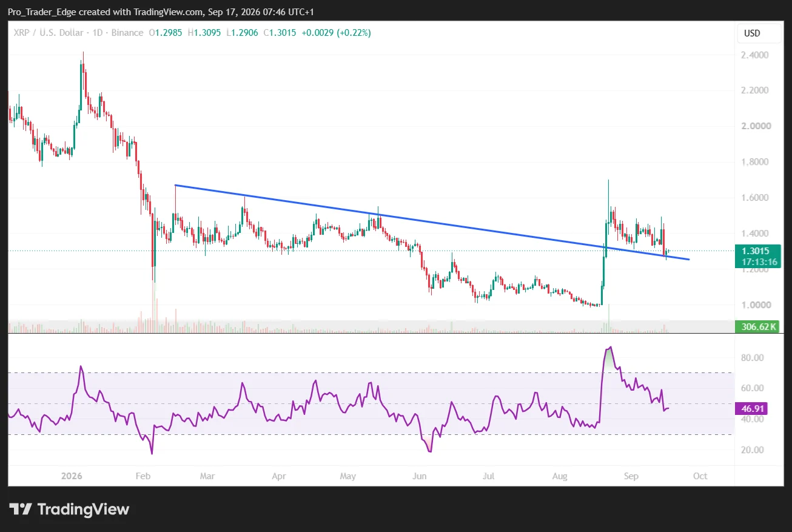Click the 2.4000 price axis label
792x532 pixels.
pyautogui.click(x=755, y=55)
